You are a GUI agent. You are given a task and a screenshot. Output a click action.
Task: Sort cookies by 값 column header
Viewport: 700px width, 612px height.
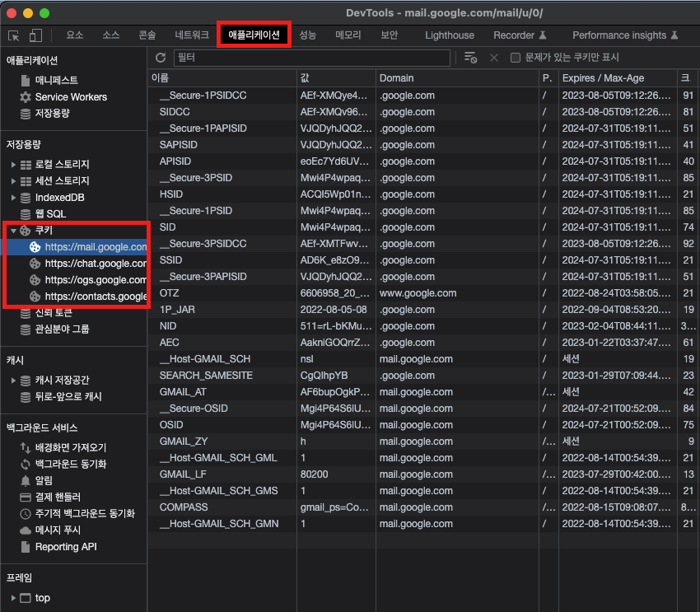337,78
